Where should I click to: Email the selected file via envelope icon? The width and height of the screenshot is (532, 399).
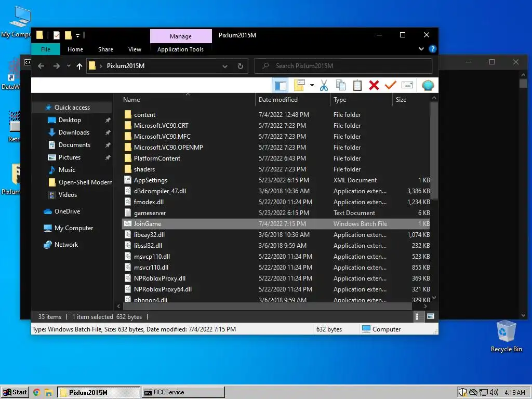[x=407, y=85]
